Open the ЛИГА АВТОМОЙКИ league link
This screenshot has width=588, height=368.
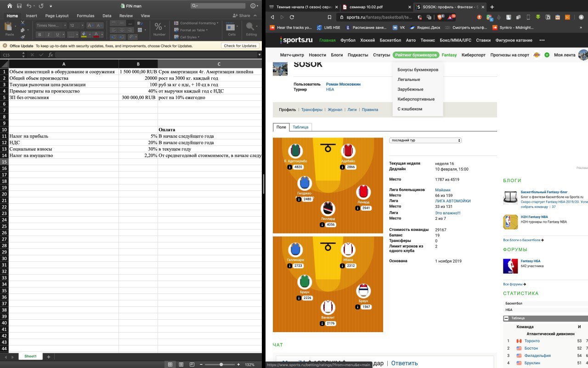click(453, 201)
